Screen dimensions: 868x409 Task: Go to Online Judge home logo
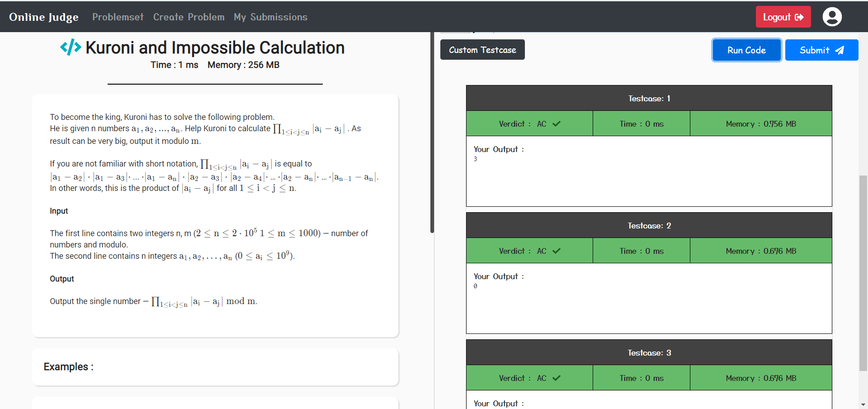point(44,17)
